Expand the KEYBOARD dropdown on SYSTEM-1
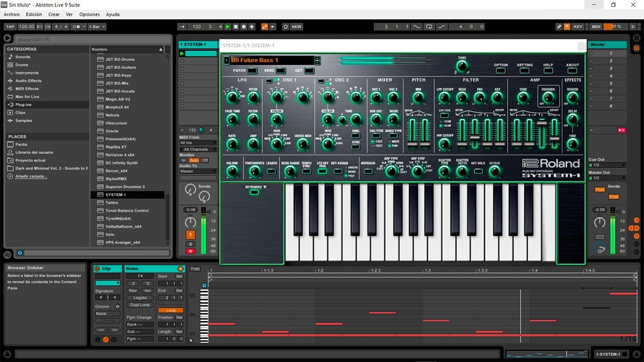The image size is (644, 362). pos(255,187)
